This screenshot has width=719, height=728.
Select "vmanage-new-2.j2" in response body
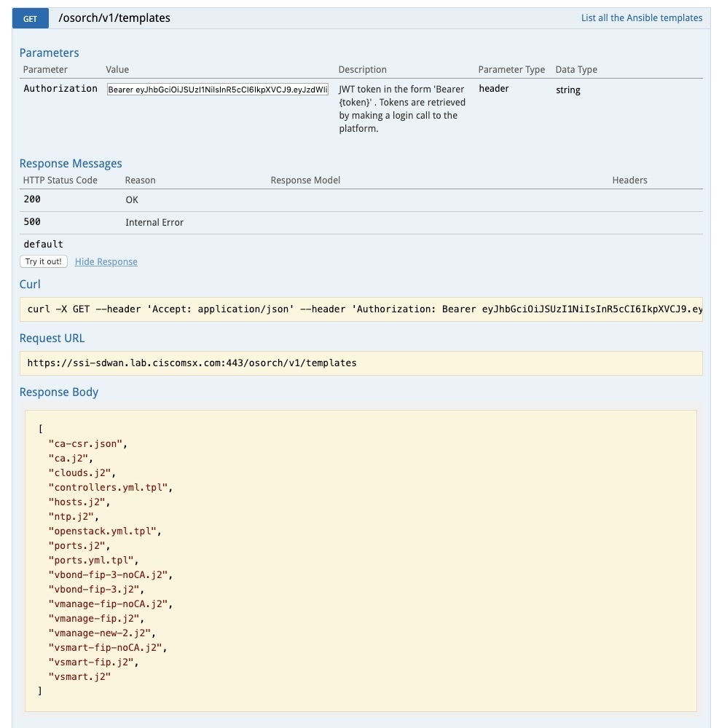coord(100,633)
